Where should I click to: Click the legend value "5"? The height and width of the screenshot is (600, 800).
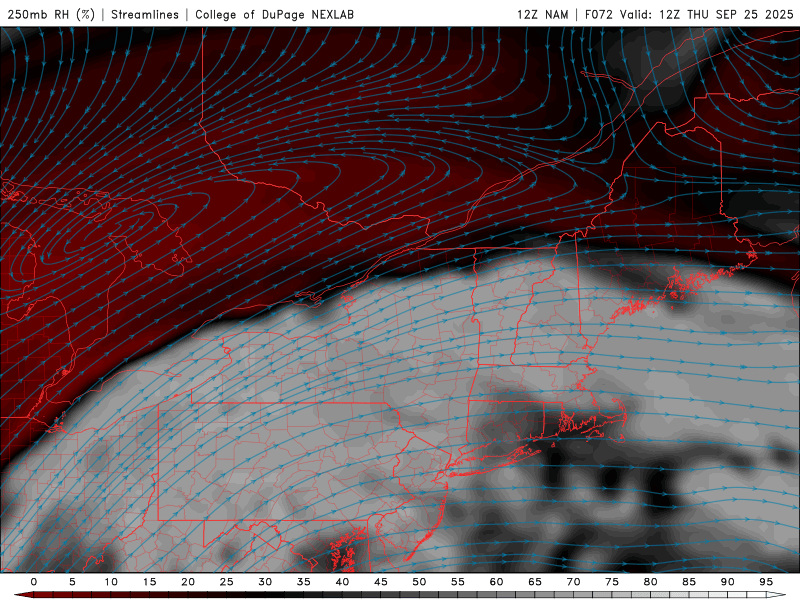[72, 582]
